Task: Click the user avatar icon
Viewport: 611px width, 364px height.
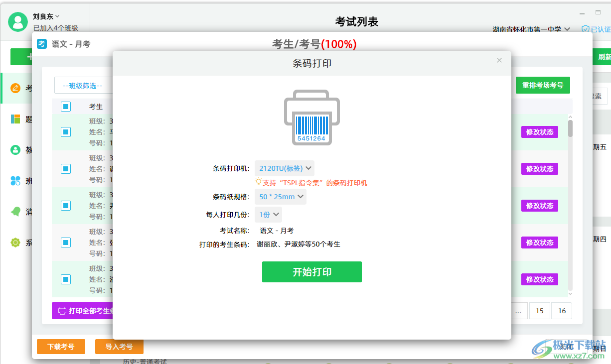Action: coord(18,22)
